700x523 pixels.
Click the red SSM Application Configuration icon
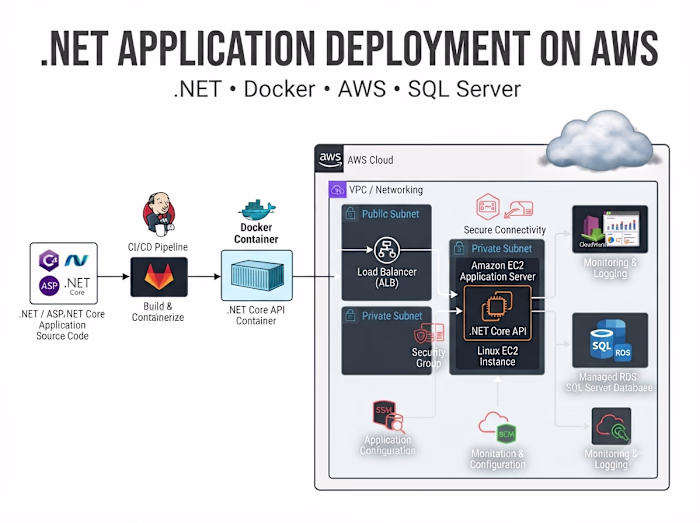pyautogui.click(x=388, y=417)
